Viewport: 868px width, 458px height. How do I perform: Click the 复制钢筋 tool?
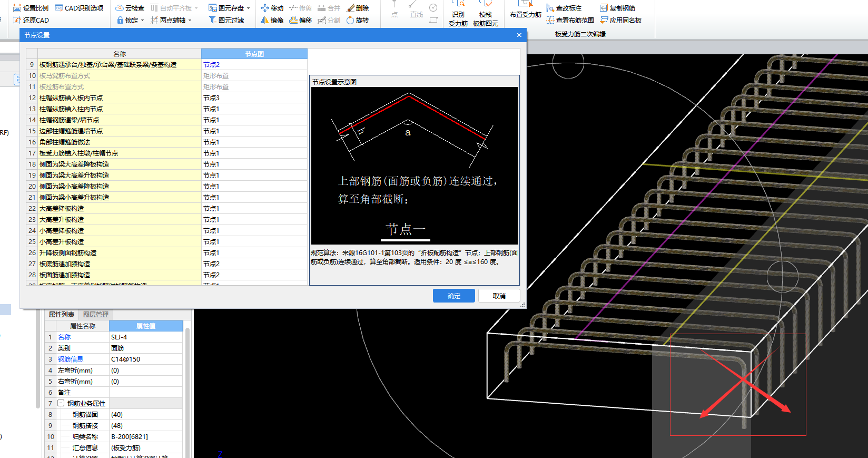pyautogui.click(x=617, y=8)
